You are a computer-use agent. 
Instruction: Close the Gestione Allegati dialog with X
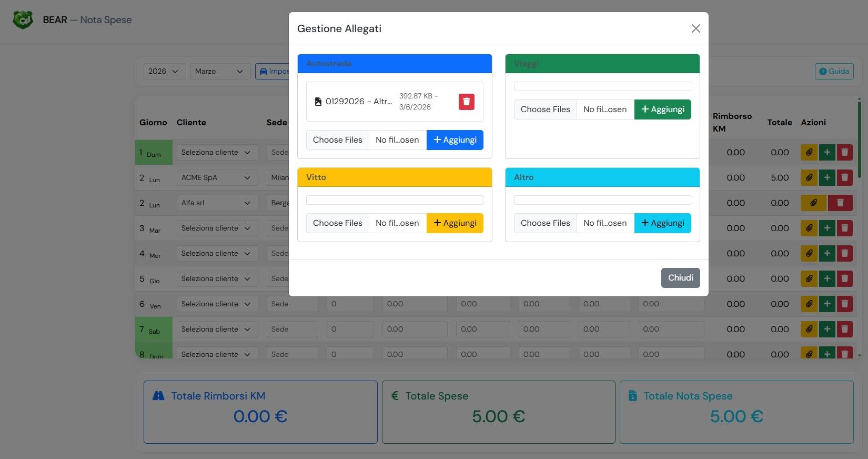tap(695, 28)
